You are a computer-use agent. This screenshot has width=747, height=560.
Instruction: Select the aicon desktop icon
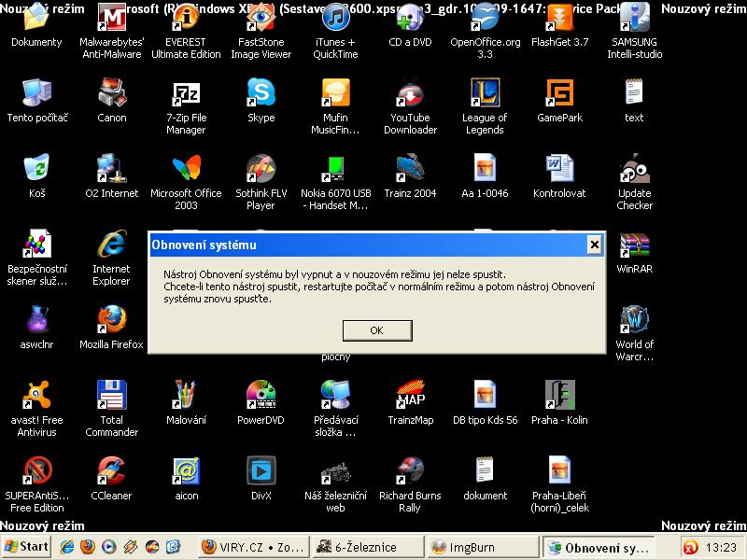(x=186, y=470)
